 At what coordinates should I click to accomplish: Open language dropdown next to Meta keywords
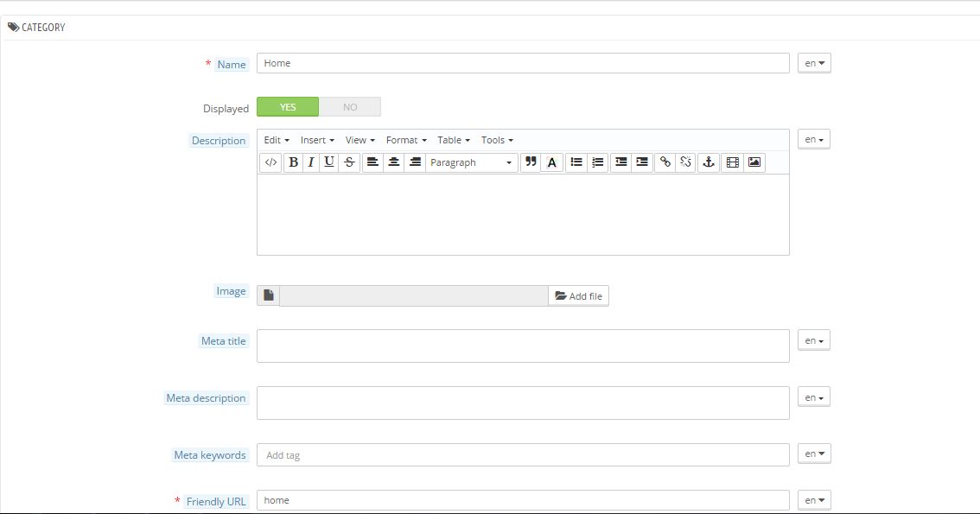814,454
